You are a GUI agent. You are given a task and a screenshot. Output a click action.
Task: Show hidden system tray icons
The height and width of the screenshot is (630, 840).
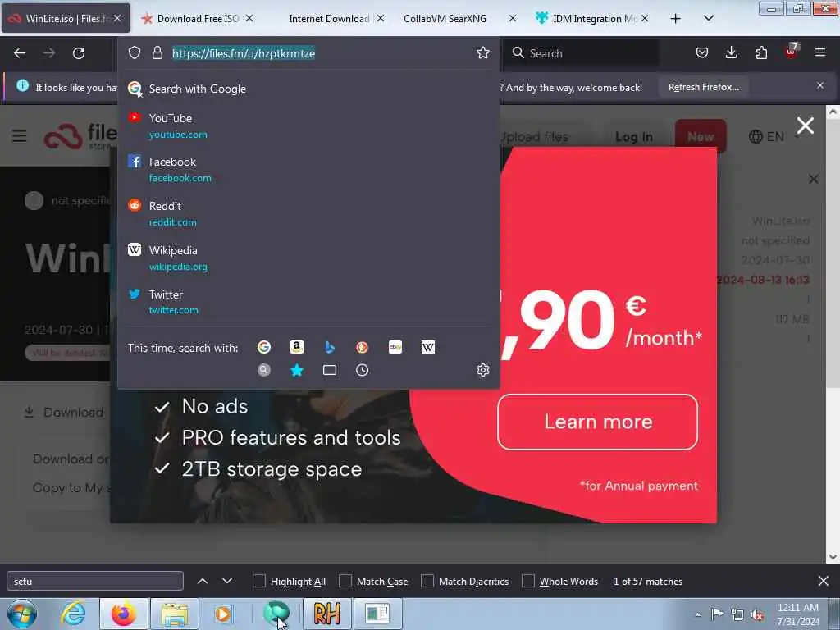pyautogui.click(x=697, y=615)
